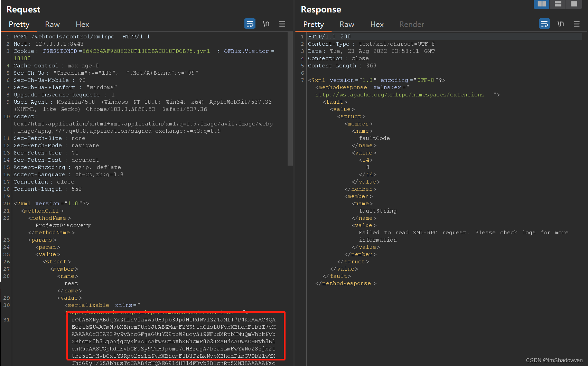Toggle word wrap icon in Response panel
The height and width of the screenshot is (366, 588).
coord(544,24)
